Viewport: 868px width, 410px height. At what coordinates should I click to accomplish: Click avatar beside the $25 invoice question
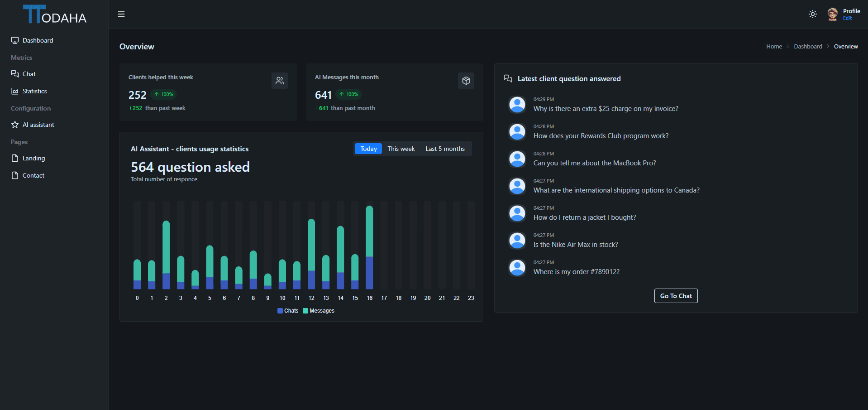(517, 105)
